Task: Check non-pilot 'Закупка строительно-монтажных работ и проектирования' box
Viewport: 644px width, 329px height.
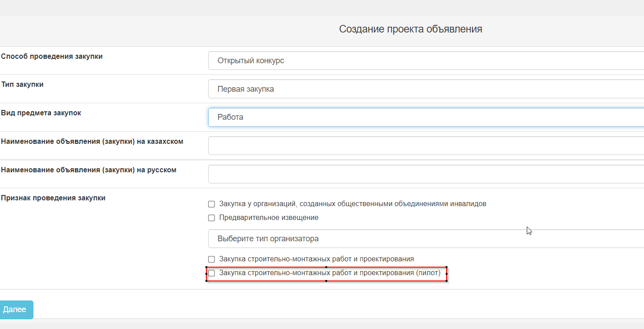Action: pyautogui.click(x=212, y=259)
